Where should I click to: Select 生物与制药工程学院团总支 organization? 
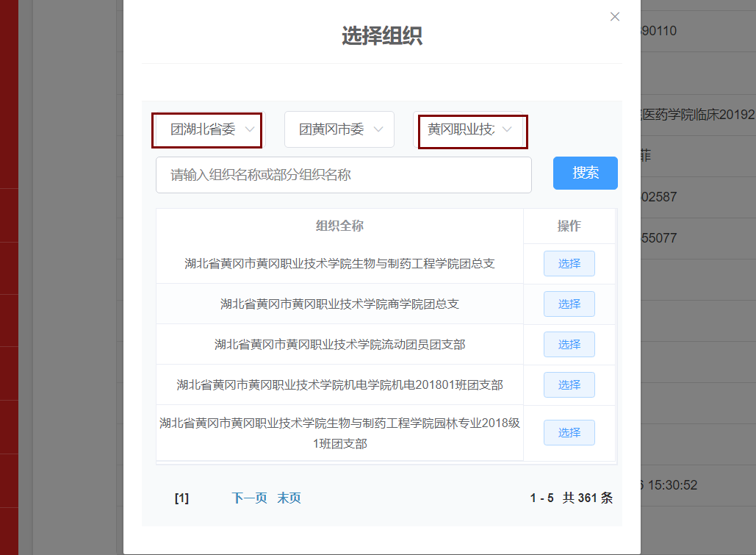coord(569,263)
